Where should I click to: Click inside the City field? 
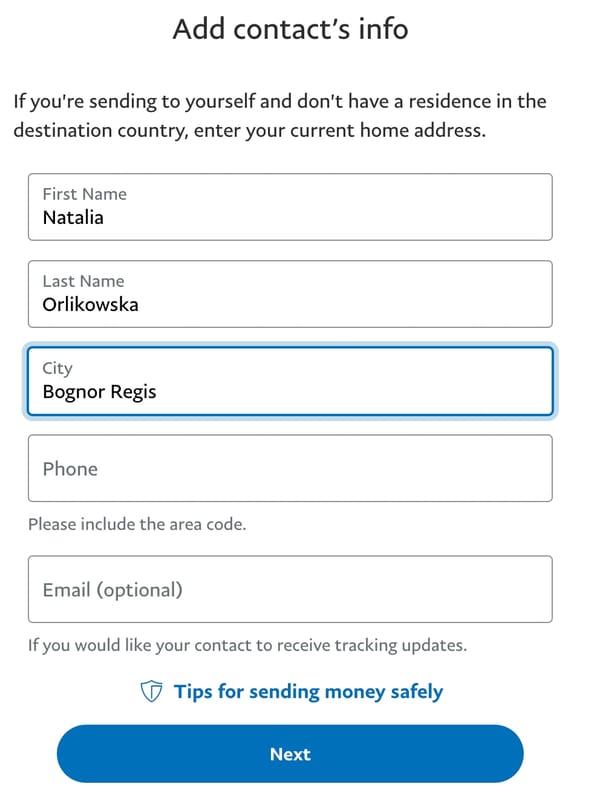point(290,382)
